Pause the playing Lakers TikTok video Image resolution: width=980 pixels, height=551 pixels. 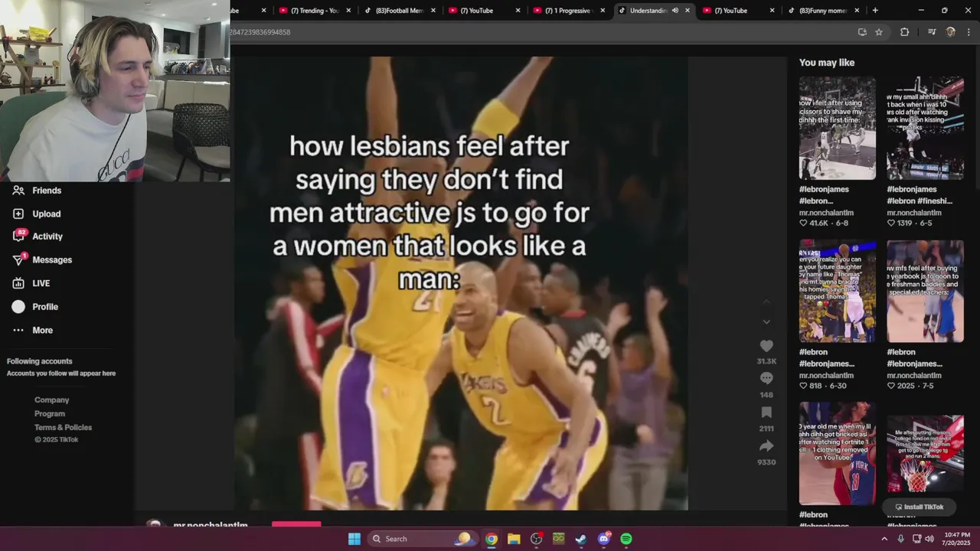pyautogui.click(x=461, y=283)
